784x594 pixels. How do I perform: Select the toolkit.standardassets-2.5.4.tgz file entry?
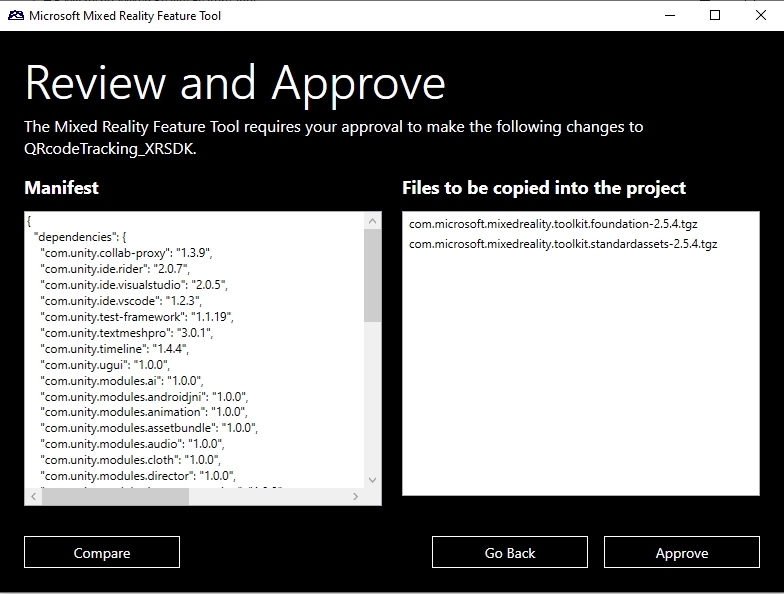(563, 244)
